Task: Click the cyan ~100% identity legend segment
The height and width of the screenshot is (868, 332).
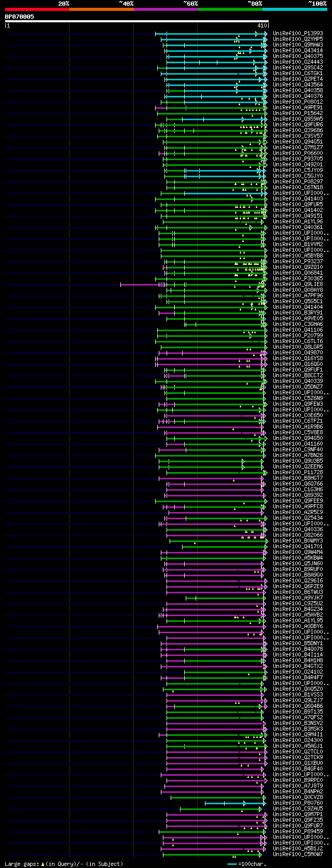Action: coord(295,9)
